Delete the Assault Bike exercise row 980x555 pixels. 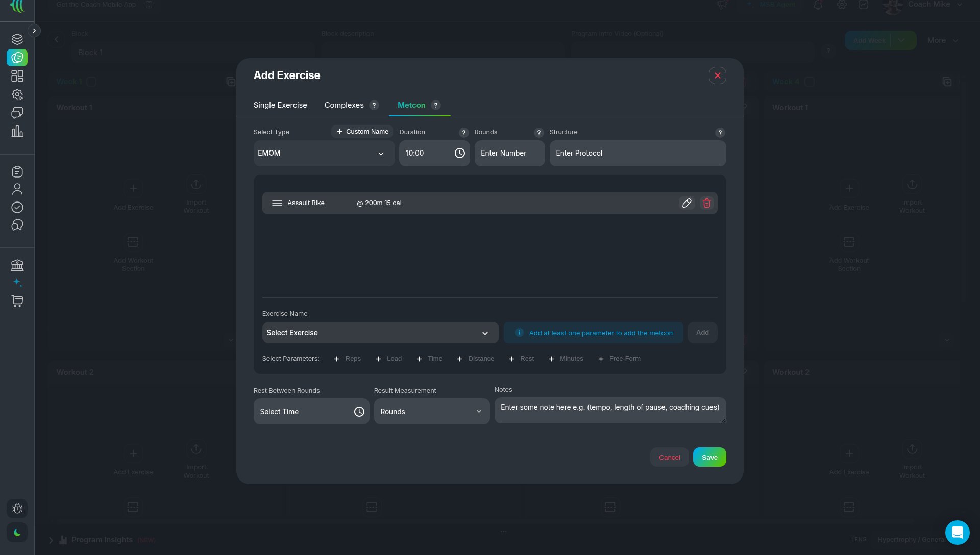point(706,203)
